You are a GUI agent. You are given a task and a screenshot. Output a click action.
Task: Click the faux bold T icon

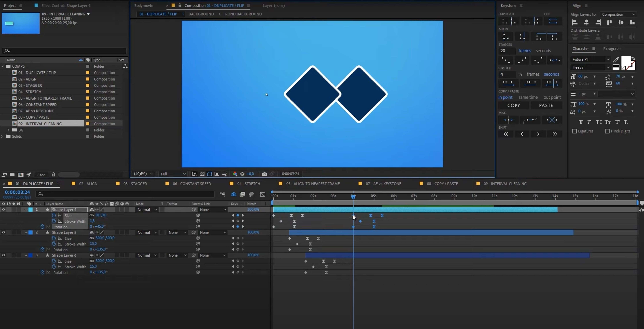[581, 122]
